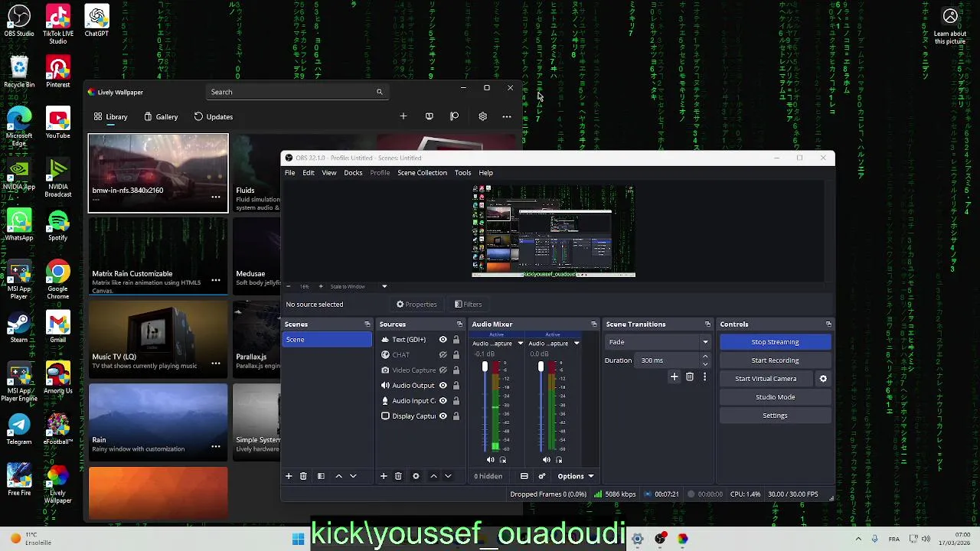Screen dimensions: 980x551
Task: Toggle monitoring headphone icon on second audio channel
Action: click(x=559, y=460)
